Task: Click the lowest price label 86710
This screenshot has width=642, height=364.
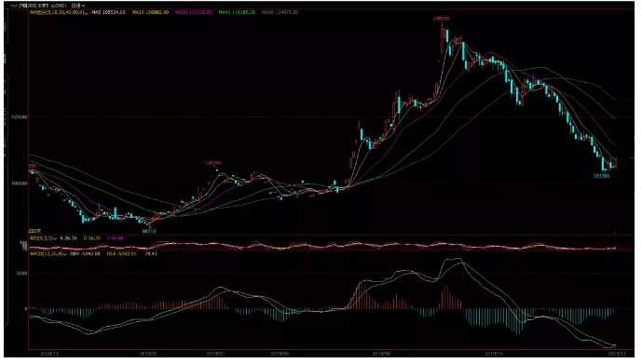Action: [x=149, y=231]
